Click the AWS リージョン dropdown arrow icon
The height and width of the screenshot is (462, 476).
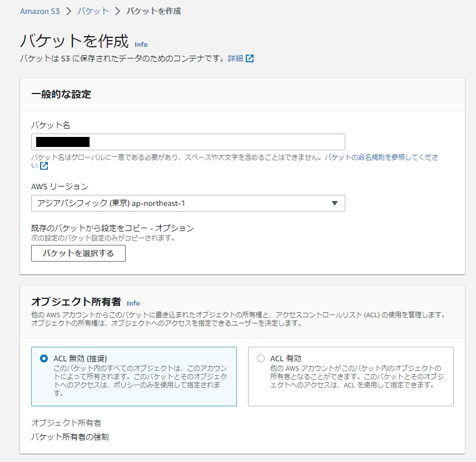334,203
